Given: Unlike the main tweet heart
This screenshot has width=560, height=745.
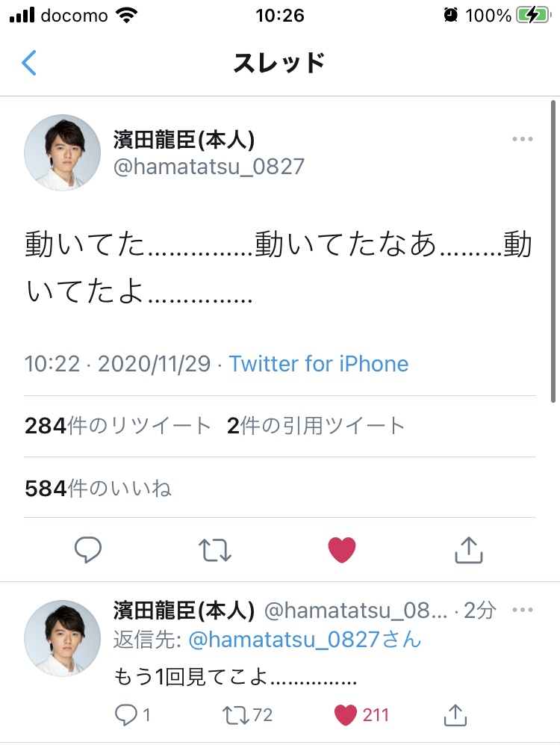Looking at the screenshot, I should click(x=342, y=550).
